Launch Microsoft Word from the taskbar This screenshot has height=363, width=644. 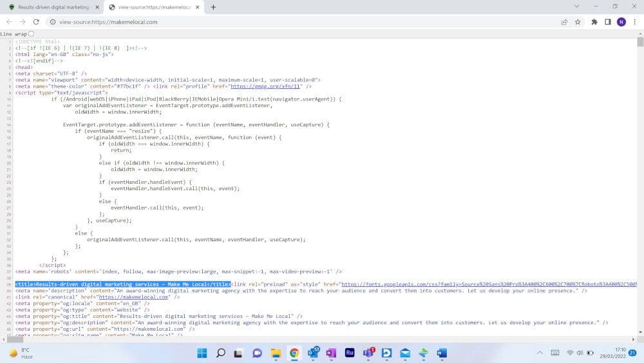click(442, 353)
